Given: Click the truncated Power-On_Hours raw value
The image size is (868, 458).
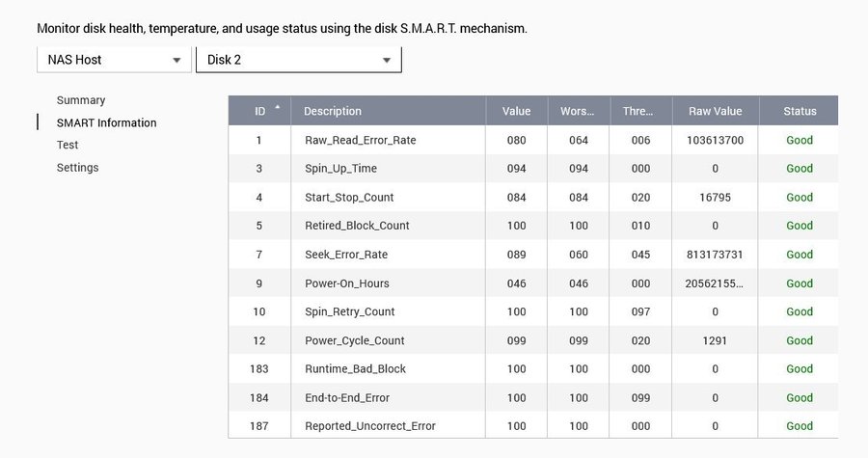Looking at the screenshot, I should (x=715, y=283).
